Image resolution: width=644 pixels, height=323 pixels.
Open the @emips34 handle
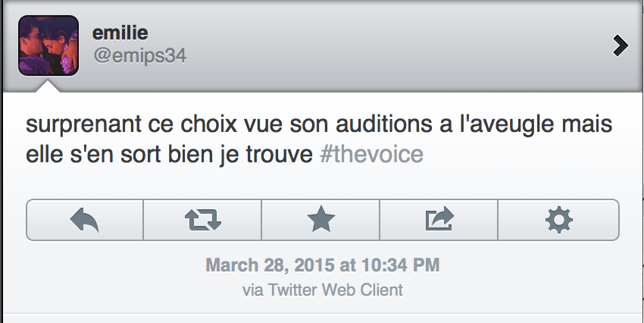coord(139,56)
